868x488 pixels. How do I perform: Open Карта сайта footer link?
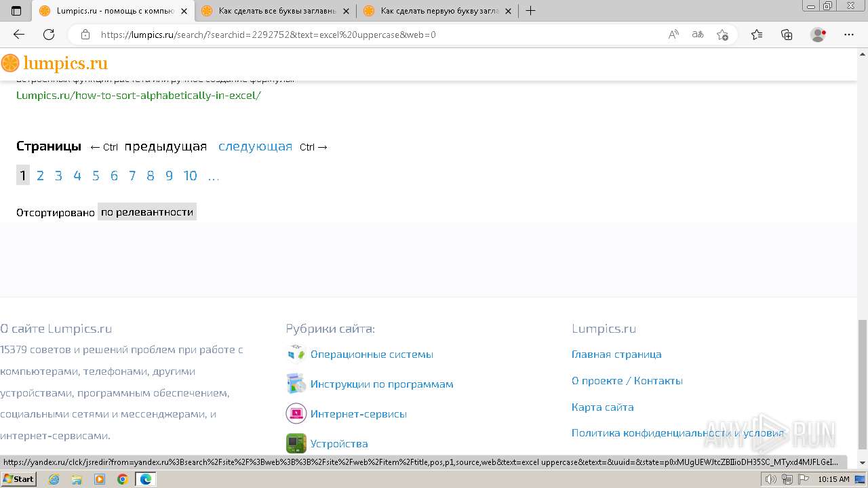click(603, 407)
